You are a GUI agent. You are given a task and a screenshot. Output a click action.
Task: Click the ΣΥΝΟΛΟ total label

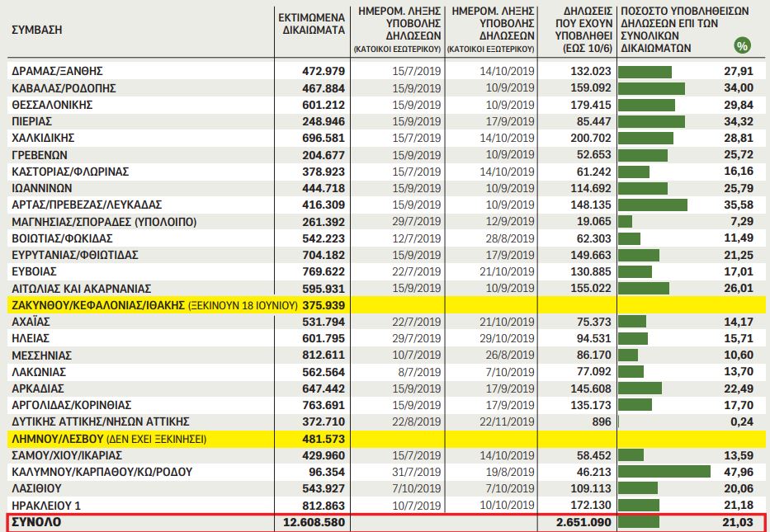36,522
